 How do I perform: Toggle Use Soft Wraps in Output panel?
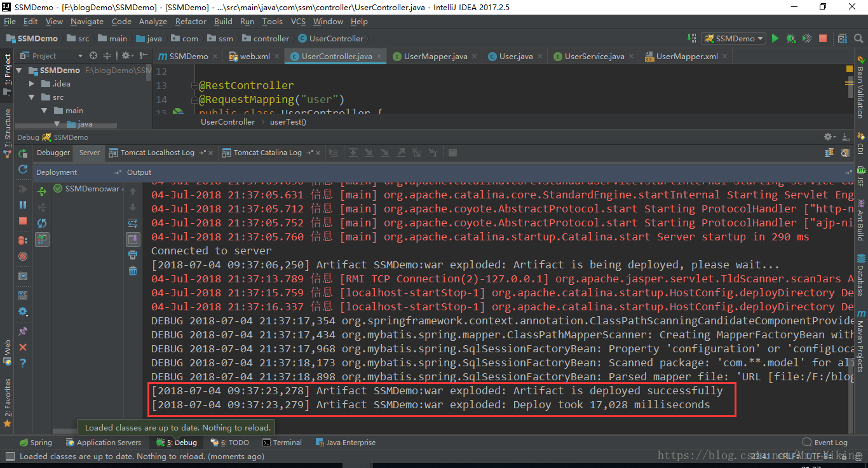click(x=133, y=223)
